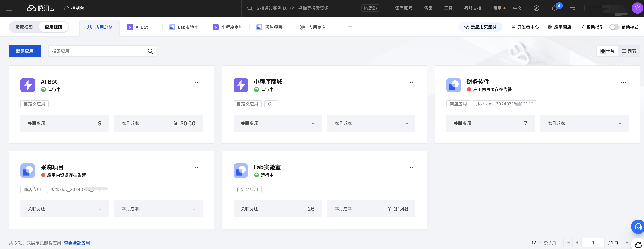644x249 pixels.
Task: Open 帮助指引 link
Action: tap(592, 27)
